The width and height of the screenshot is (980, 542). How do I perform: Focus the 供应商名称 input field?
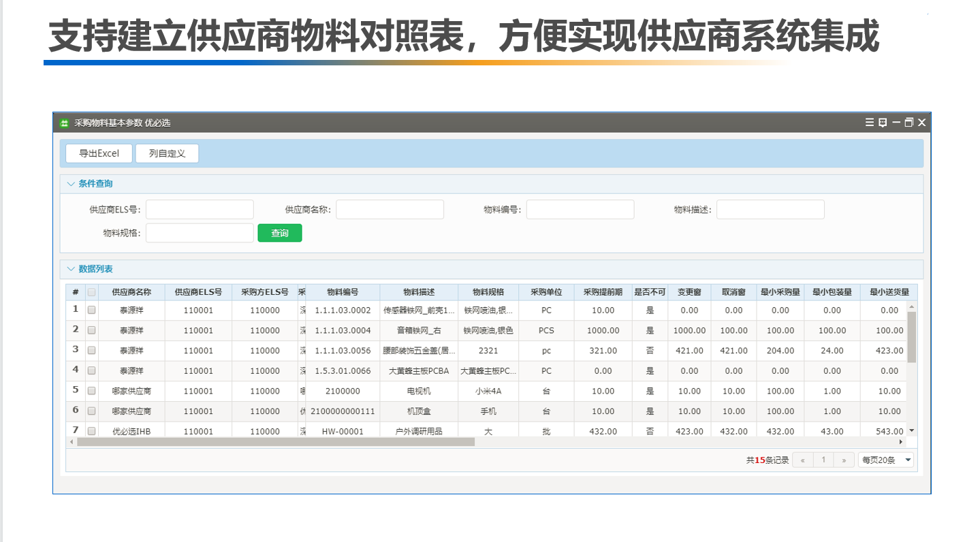tap(390, 209)
